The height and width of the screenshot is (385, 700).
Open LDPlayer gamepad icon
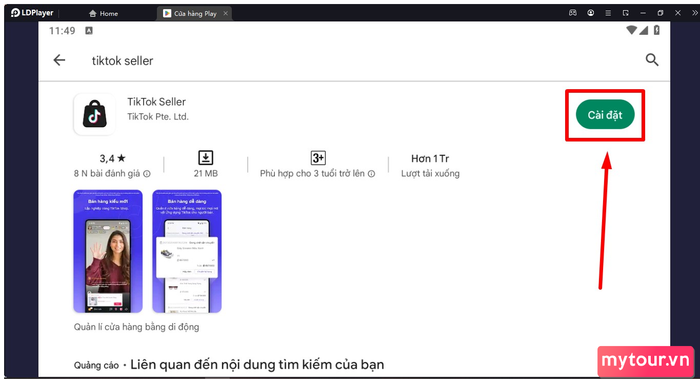coord(572,13)
